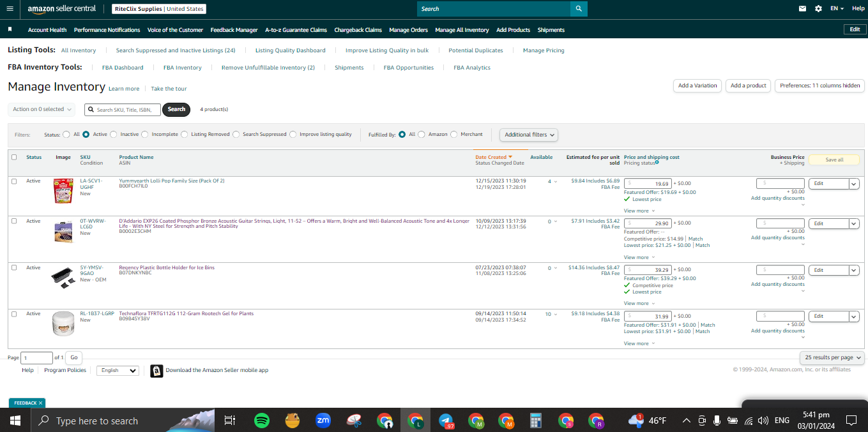Click the SKU, Title, ISBN search field
This screenshot has width=868, height=432.
(x=123, y=110)
